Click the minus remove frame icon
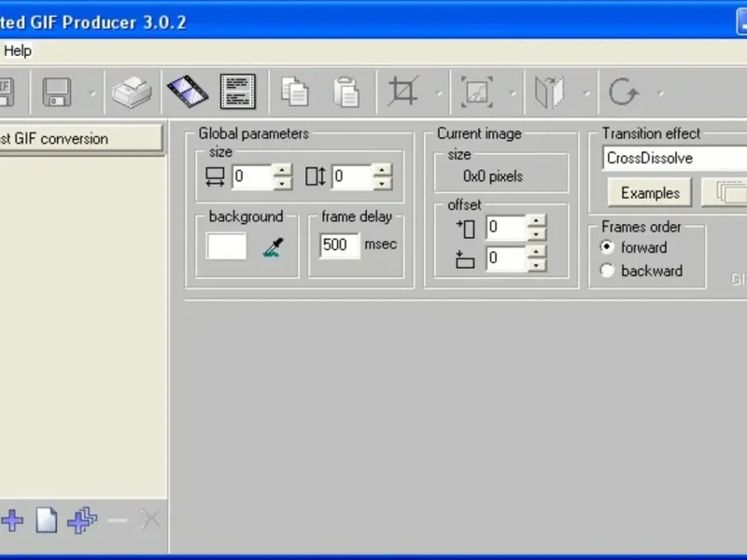This screenshot has width=747, height=560. [x=118, y=521]
